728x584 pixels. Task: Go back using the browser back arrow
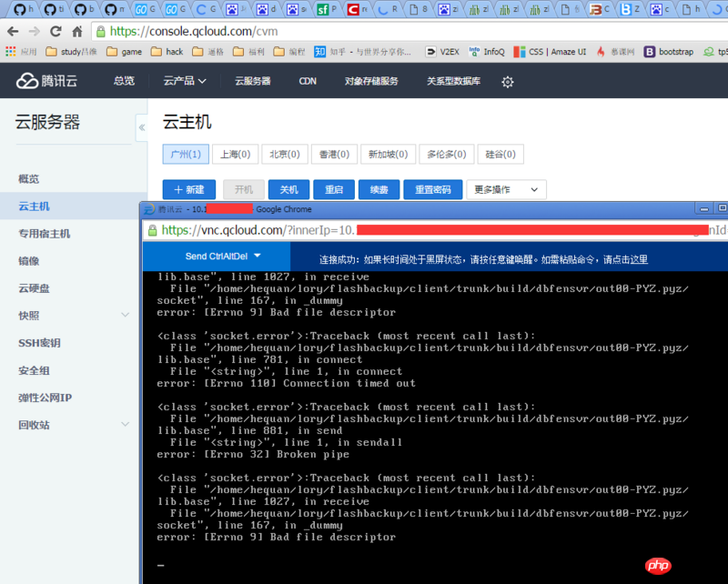coord(13,32)
